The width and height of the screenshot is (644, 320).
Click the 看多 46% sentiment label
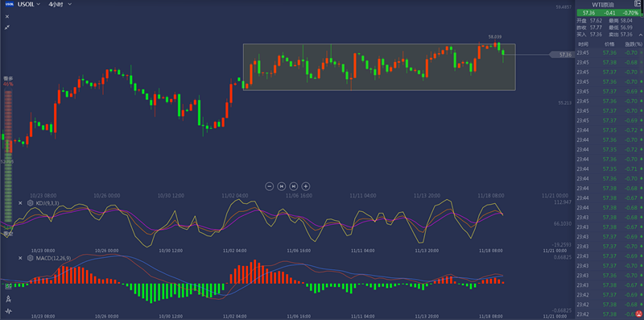tap(8, 81)
